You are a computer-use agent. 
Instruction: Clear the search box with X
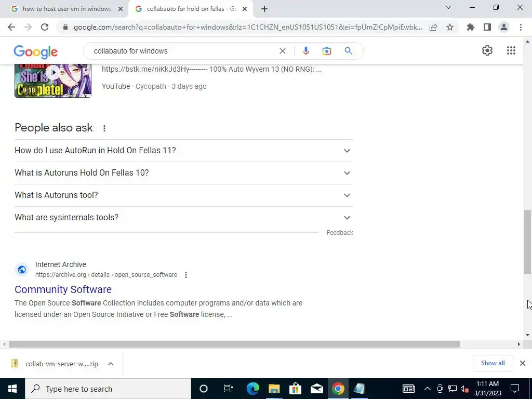pyautogui.click(x=282, y=51)
